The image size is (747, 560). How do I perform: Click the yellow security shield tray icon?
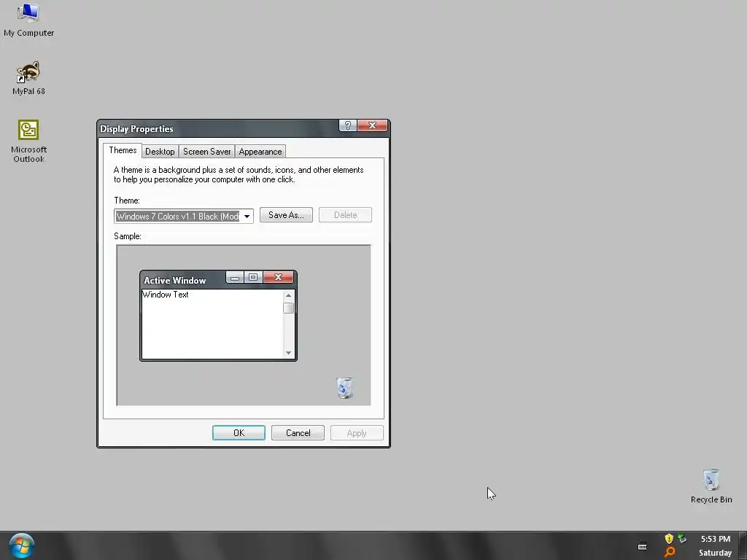pos(669,539)
